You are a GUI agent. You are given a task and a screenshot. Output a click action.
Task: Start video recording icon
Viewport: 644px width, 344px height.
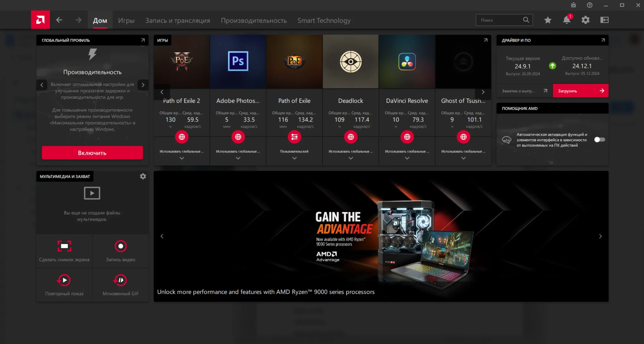[120, 246]
